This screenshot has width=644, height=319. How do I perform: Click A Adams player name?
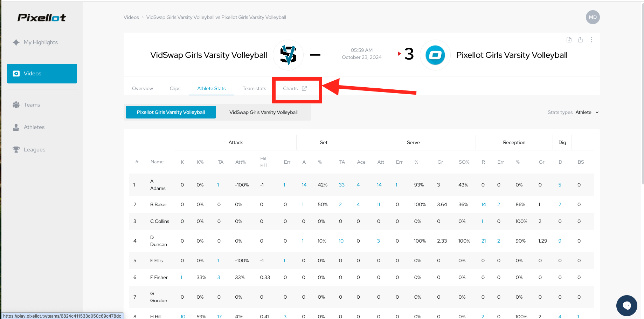[158, 185]
